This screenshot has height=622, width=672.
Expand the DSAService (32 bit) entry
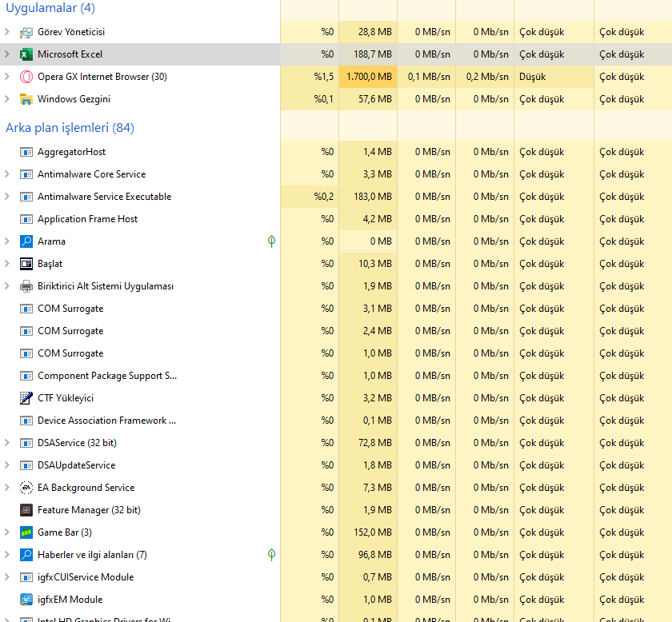point(7,442)
